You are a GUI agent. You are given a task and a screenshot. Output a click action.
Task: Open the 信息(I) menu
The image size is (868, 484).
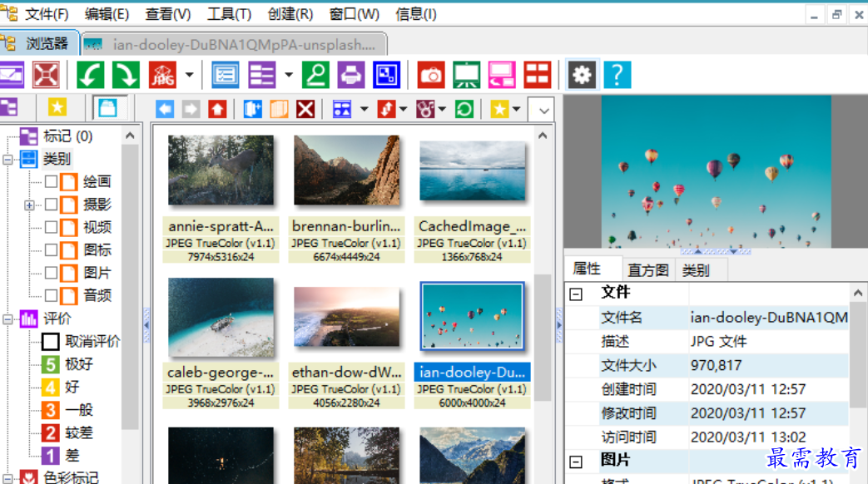coord(416,14)
